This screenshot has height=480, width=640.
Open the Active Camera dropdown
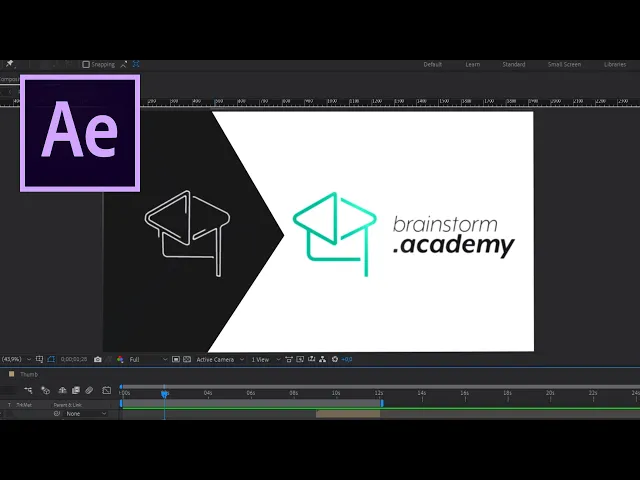[220, 359]
